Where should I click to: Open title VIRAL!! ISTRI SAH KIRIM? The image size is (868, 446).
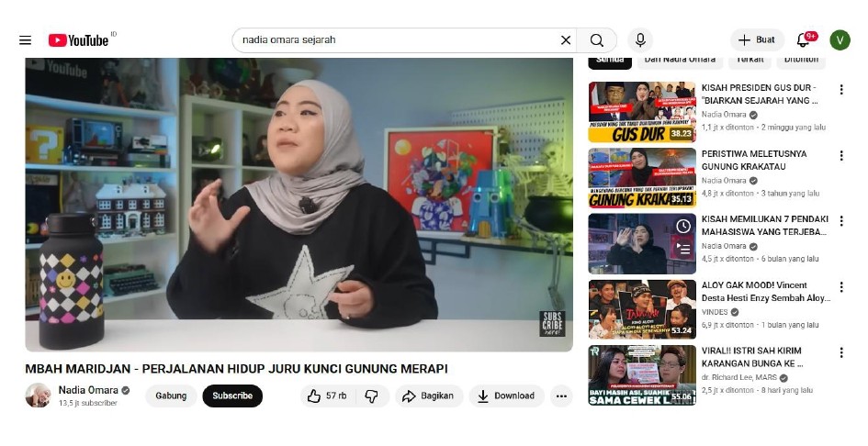(752, 357)
